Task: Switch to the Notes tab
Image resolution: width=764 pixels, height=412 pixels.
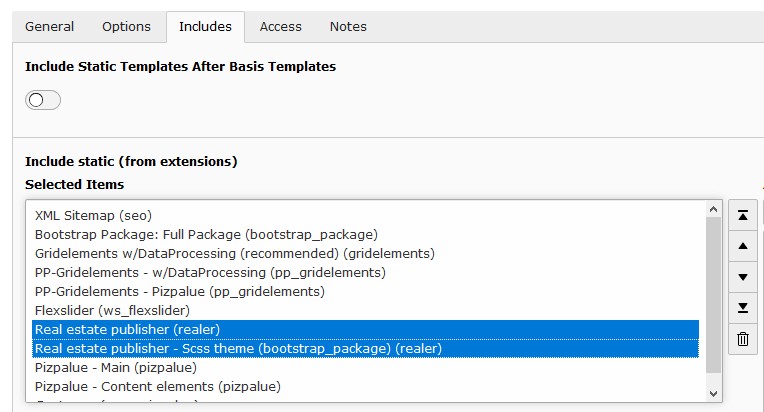Action: (x=348, y=26)
